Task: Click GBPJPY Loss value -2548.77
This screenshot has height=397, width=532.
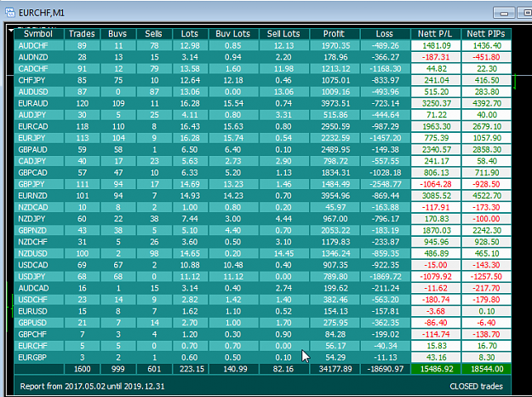Action: pyautogui.click(x=385, y=184)
